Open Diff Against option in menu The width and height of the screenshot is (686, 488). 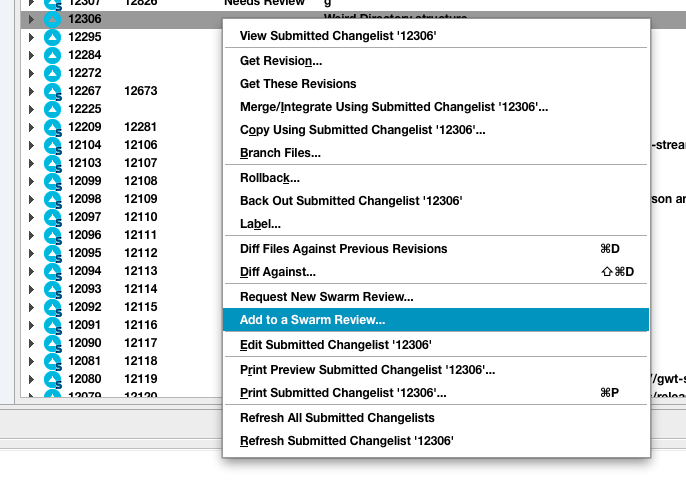pos(278,272)
